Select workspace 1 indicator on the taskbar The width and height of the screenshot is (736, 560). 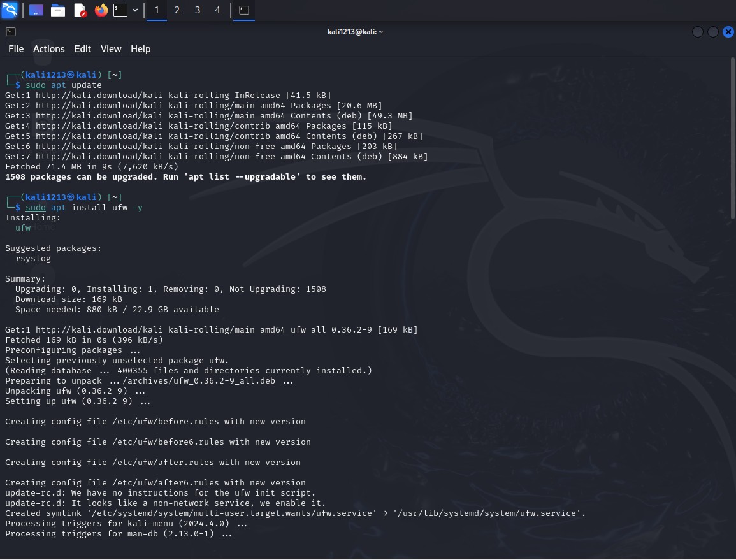(x=157, y=10)
